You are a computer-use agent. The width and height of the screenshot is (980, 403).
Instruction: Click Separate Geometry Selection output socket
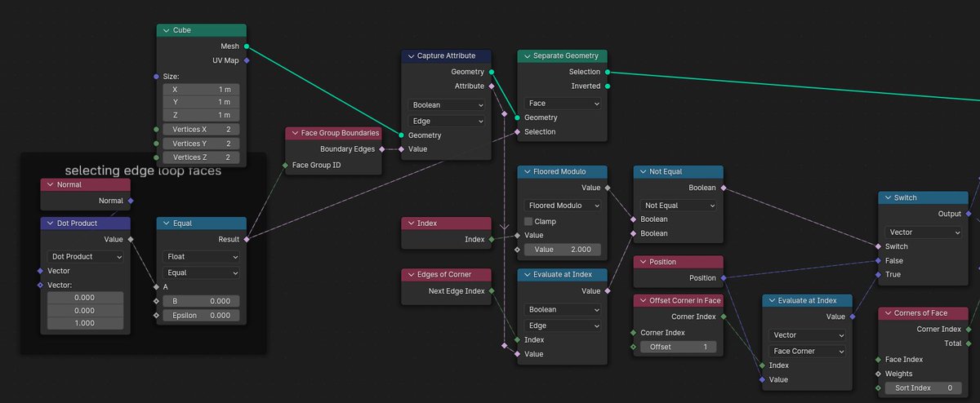[x=608, y=72]
